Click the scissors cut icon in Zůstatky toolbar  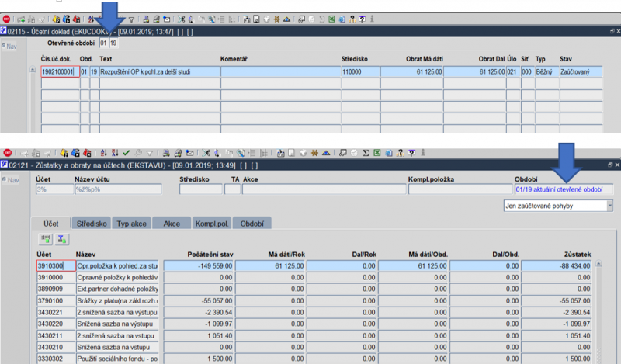(x=206, y=153)
